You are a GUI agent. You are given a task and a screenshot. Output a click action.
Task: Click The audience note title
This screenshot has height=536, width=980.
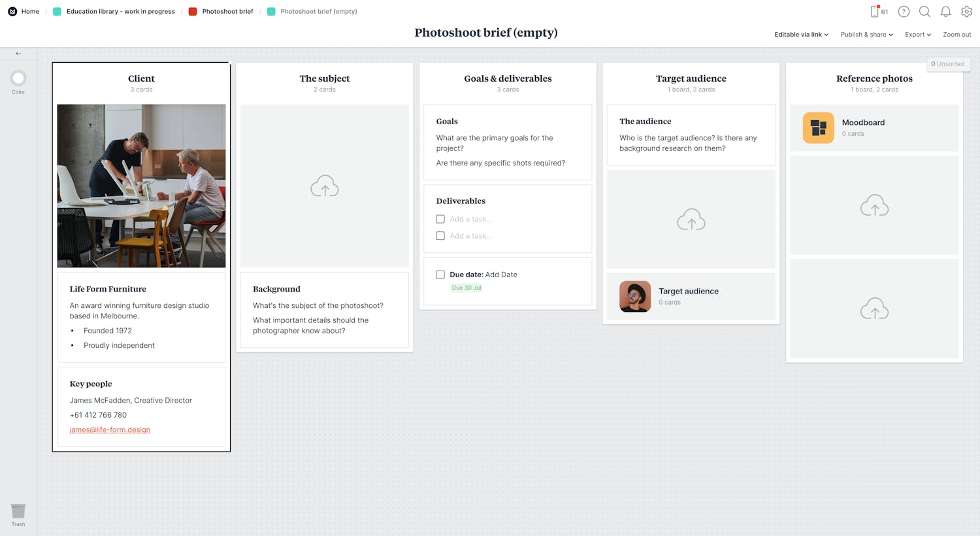pyautogui.click(x=645, y=122)
